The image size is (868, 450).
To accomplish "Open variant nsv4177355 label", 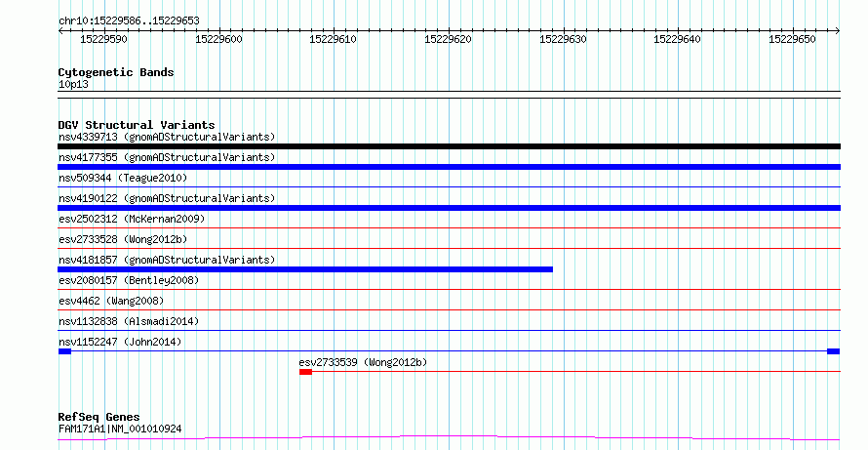I will [167, 157].
